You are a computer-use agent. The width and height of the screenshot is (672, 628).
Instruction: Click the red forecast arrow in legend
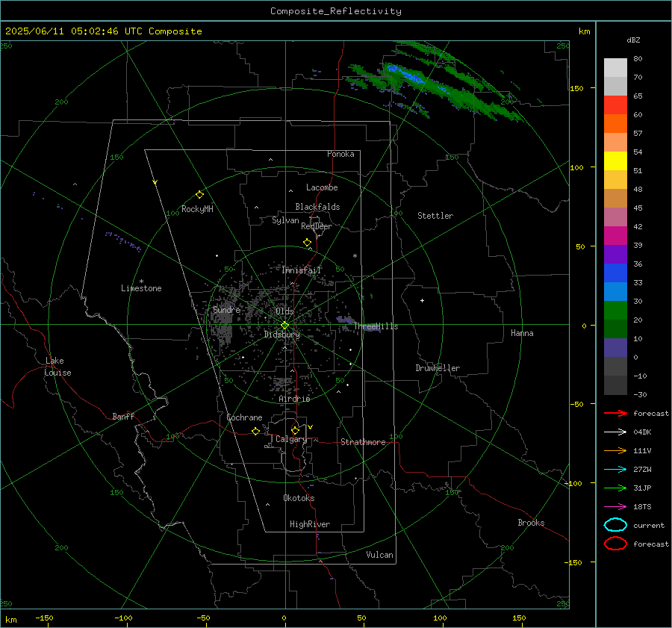pos(615,413)
